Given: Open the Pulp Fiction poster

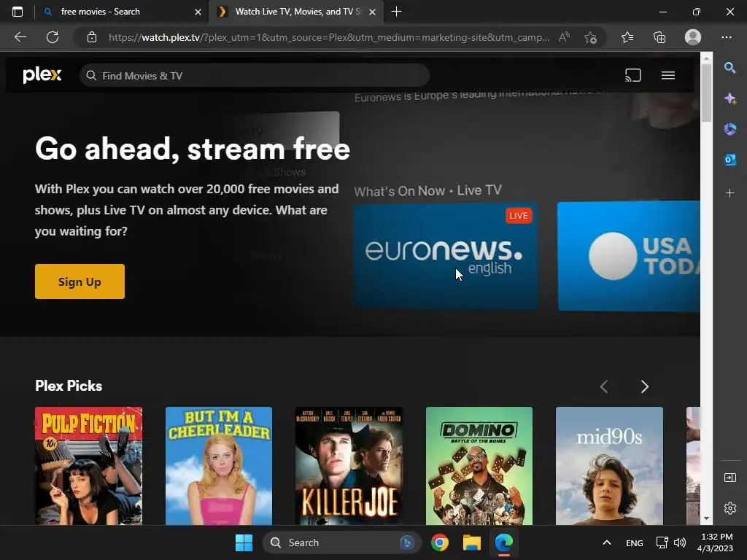Looking at the screenshot, I should [88, 466].
